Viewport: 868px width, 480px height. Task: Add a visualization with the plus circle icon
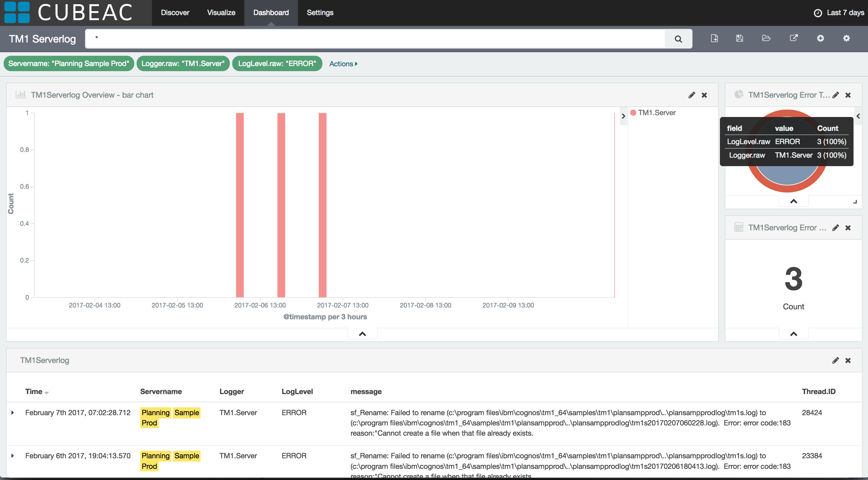click(x=820, y=38)
